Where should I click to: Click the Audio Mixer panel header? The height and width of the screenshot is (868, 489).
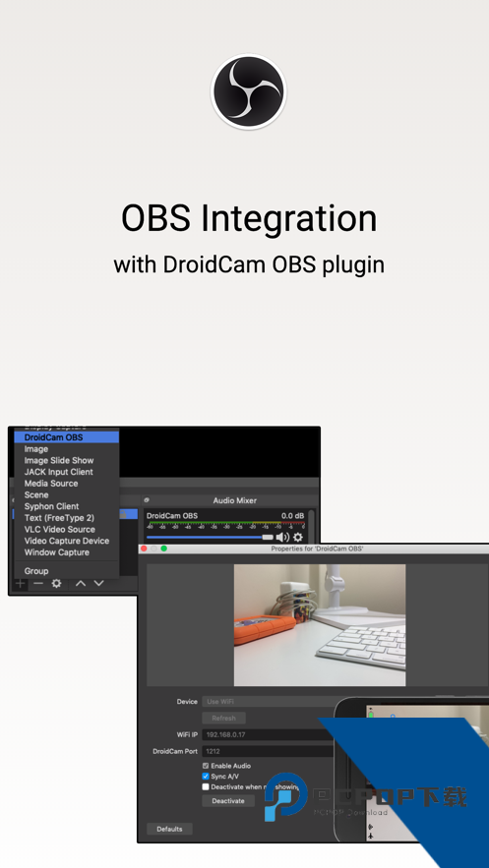[235, 500]
